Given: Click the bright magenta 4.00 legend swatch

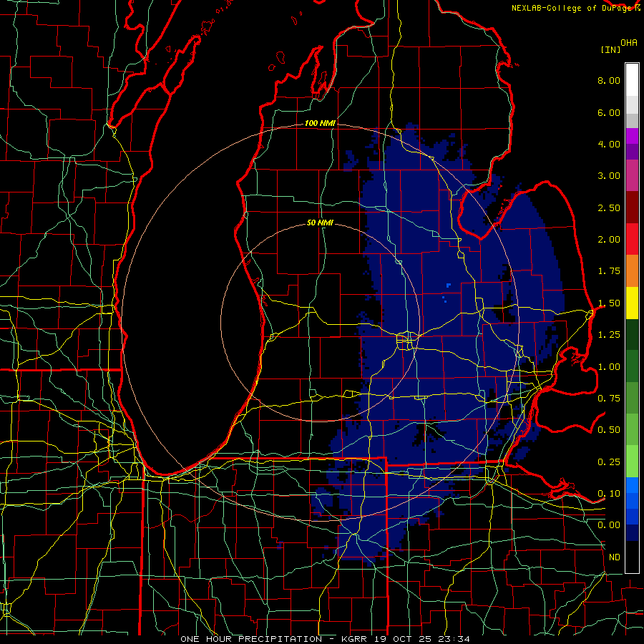Looking at the screenshot, I should (x=632, y=136).
